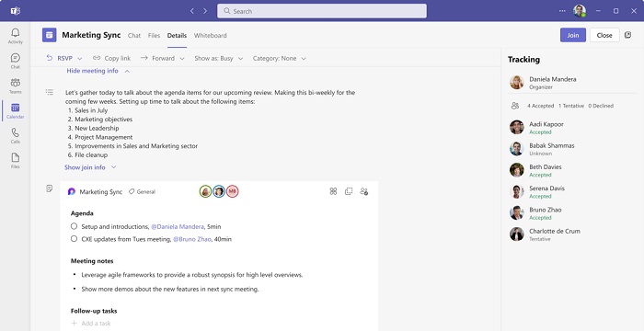
Task: Click the blue-ringed avatar in Loop header
Action: (219, 191)
